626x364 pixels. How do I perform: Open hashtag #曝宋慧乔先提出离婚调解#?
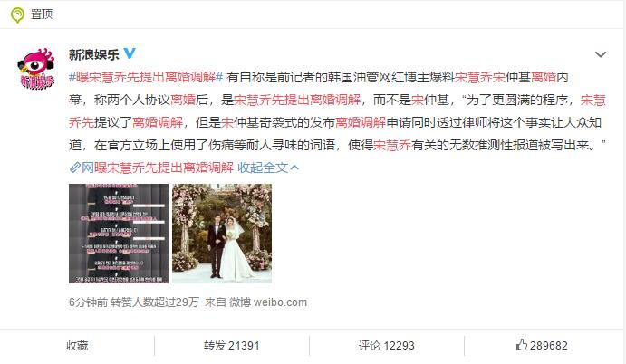click(146, 77)
